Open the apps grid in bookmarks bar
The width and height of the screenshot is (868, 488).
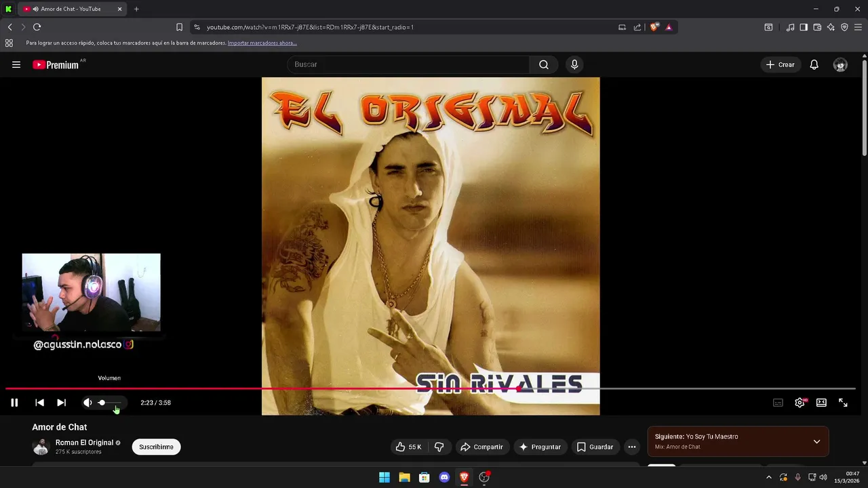point(9,43)
